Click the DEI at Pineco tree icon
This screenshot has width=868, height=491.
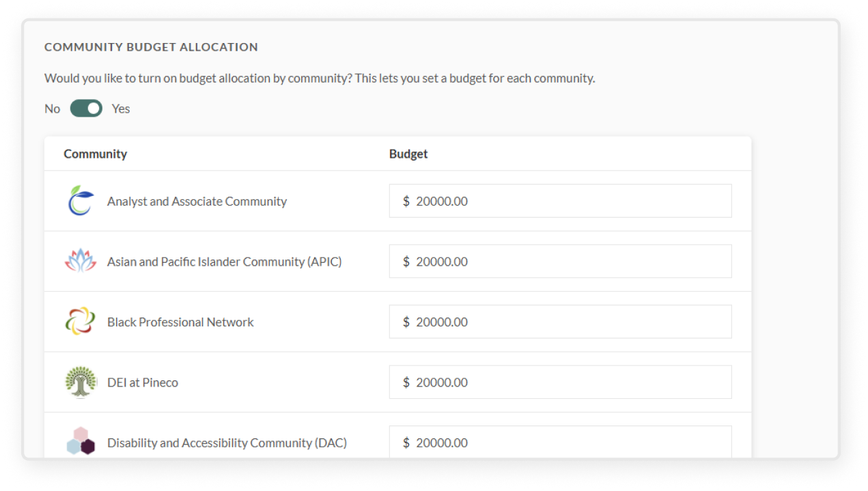click(x=81, y=382)
